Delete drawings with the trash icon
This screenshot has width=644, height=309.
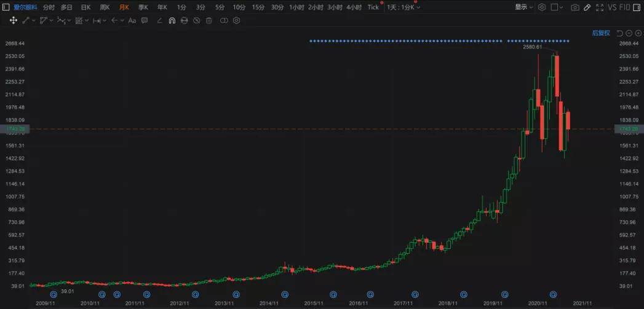[209, 20]
